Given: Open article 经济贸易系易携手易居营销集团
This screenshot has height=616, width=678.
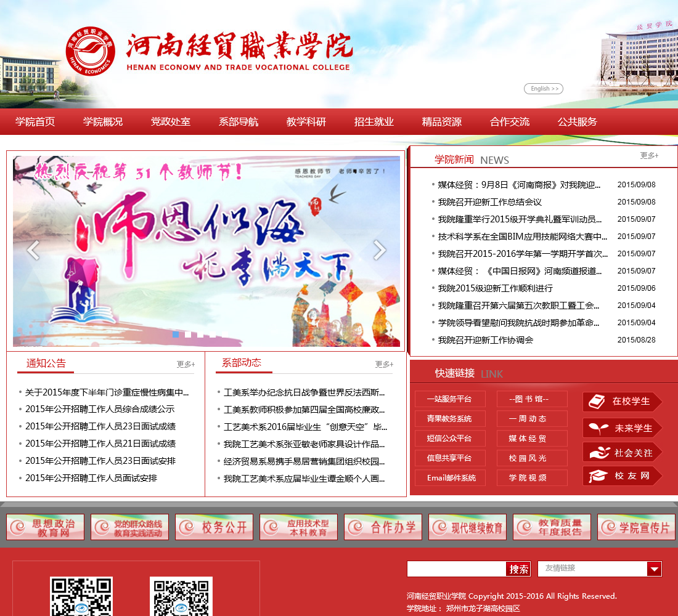Looking at the screenshot, I should (x=304, y=461).
